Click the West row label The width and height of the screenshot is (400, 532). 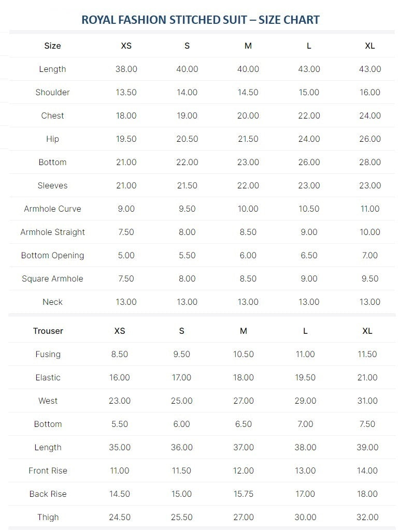(48, 401)
